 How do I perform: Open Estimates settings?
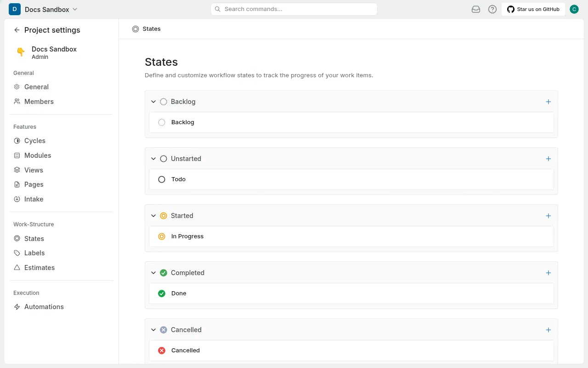pyautogui.click(x=62, y=268)
